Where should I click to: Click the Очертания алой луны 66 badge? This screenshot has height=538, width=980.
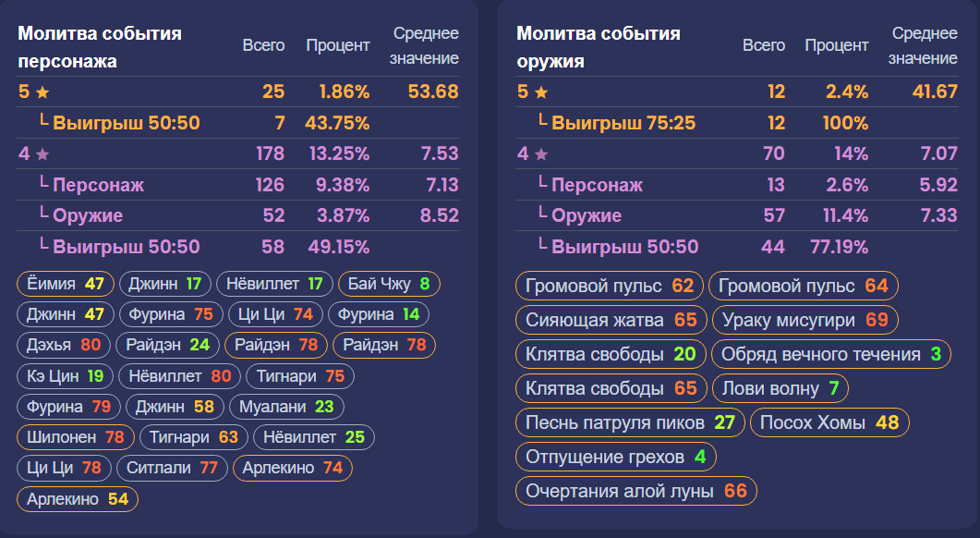pyautogui.click(x=636, y=491)
